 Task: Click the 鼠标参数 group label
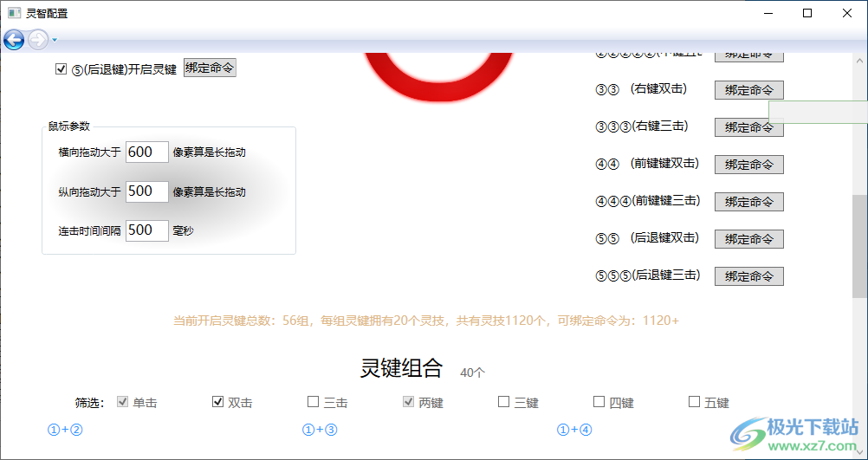point(68,126)
